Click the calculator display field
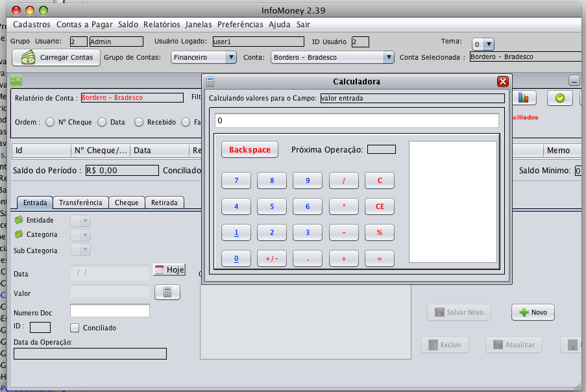Screen dimensions: 586x392 (356, 120)
